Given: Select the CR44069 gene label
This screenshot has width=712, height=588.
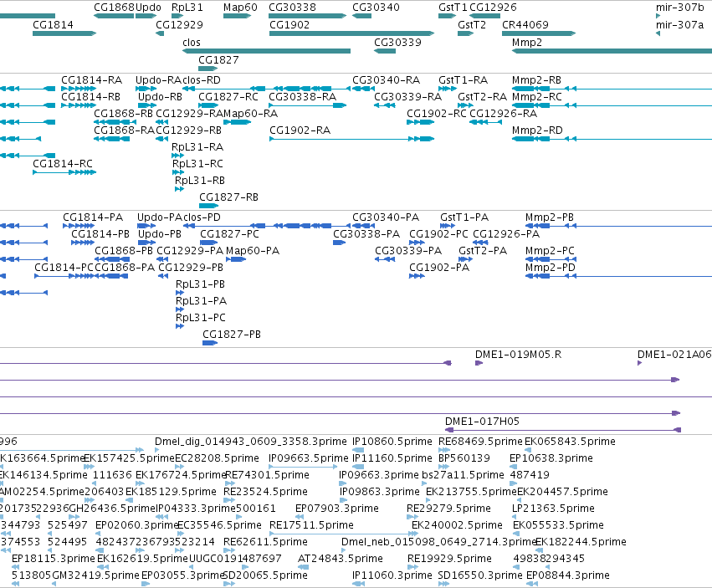Looking at the screenshot, I should tap(525, 24).
